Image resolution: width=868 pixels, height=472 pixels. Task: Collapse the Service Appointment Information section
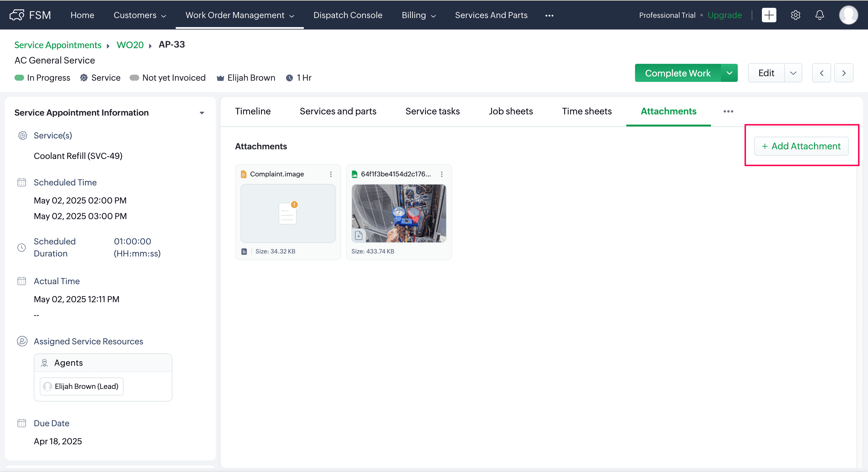(x=202, y=113)
